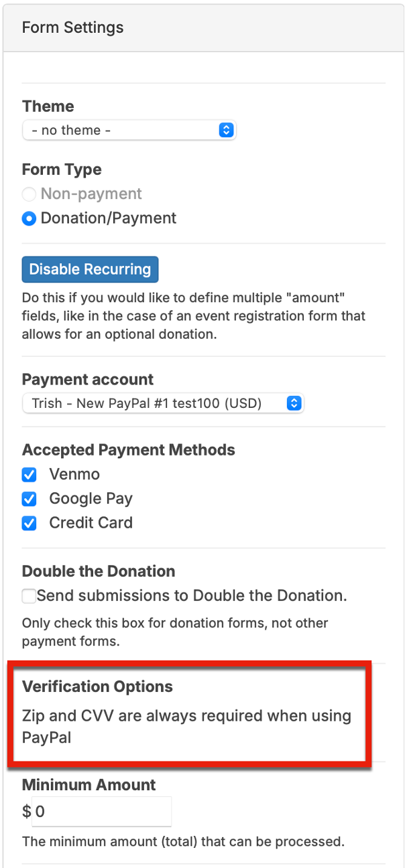Disable the Credit Card payment checkbox

pyautogui.click(x=30, y=523)
